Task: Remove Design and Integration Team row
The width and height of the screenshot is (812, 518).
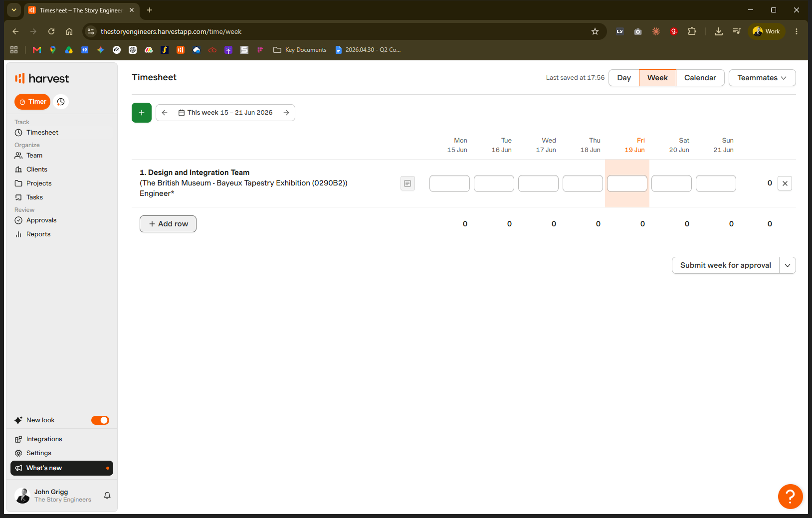Action: coord(785,183)
